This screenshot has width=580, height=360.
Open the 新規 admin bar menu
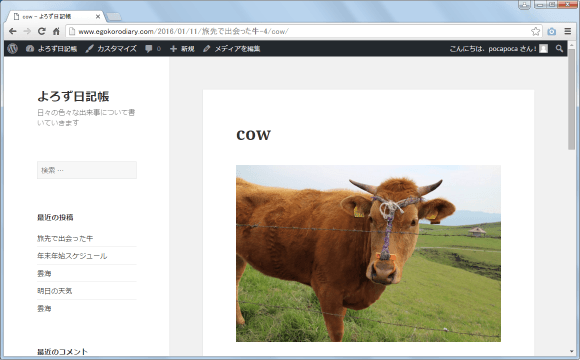182,48
